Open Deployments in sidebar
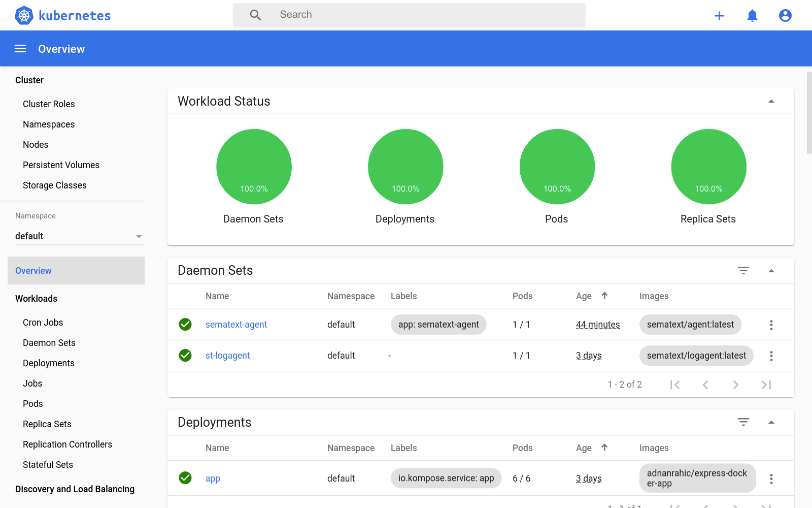This screenshot has width=812, height=508. click(49, 363)
